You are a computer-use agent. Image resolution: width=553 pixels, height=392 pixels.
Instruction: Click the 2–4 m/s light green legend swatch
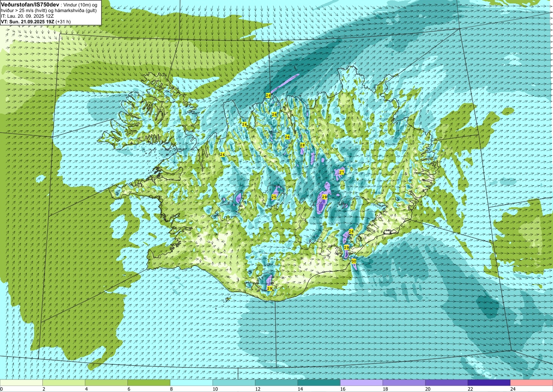(64, 383)
